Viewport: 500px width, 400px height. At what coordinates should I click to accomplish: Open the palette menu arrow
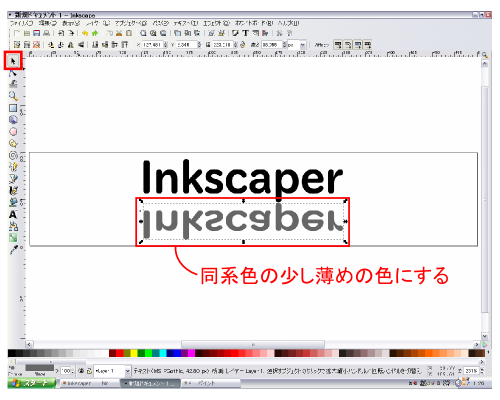coord(488,352)
